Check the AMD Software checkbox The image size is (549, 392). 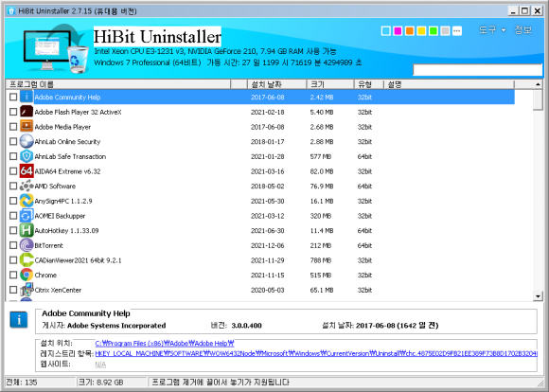(x=13, y=186)
